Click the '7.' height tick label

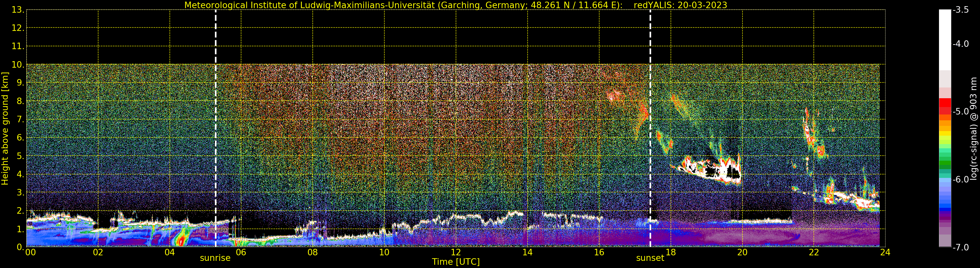pyautogui.click(x=21, y=119)
